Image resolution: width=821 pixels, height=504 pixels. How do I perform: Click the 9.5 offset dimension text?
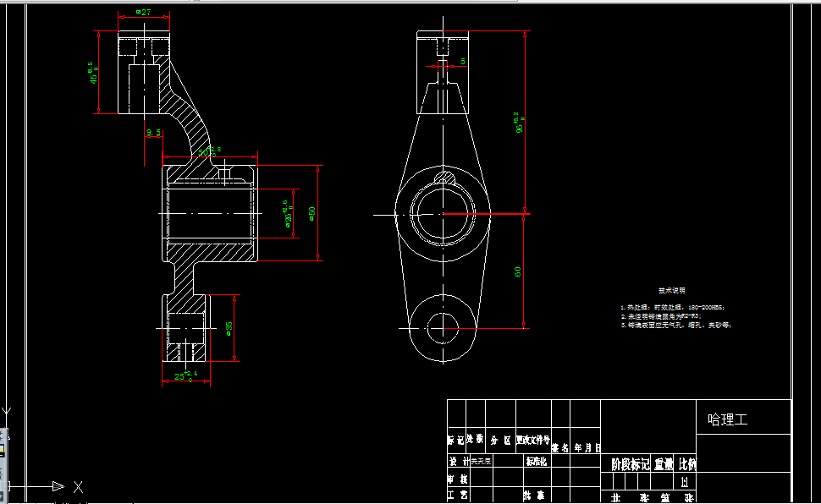pos(153,133)
